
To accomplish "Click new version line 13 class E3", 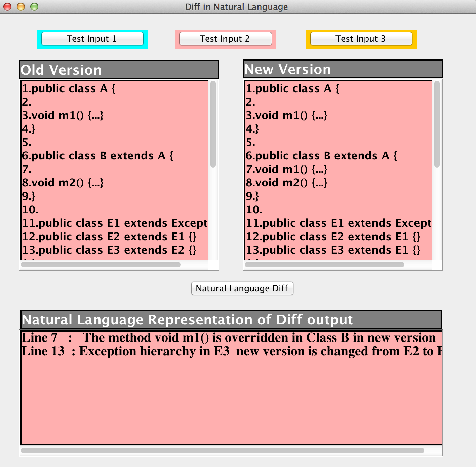I will pyautogui.click(x=333, y=250).
